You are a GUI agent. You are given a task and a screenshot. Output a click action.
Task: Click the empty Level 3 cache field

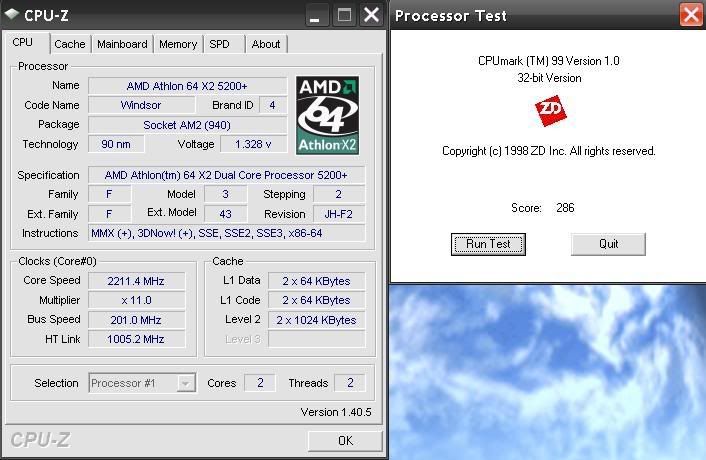coord(317,339)
